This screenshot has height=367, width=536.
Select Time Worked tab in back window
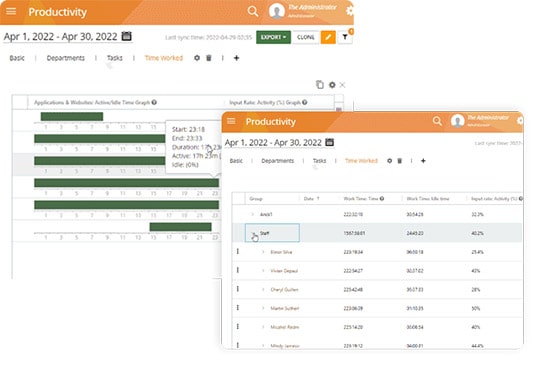[164, 58]
